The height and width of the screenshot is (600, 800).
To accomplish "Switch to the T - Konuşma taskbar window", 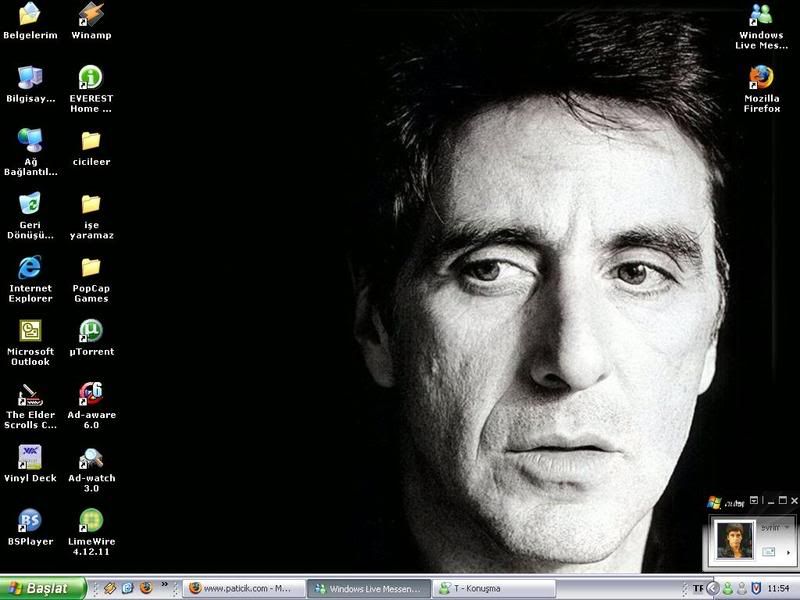I will point(492,589).
